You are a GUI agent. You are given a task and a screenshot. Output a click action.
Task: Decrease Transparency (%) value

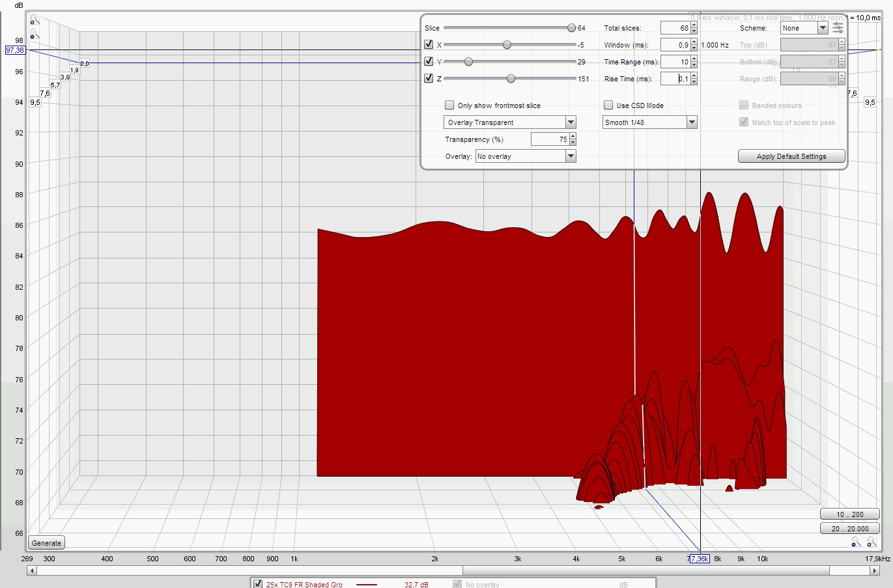coord(573,143)
